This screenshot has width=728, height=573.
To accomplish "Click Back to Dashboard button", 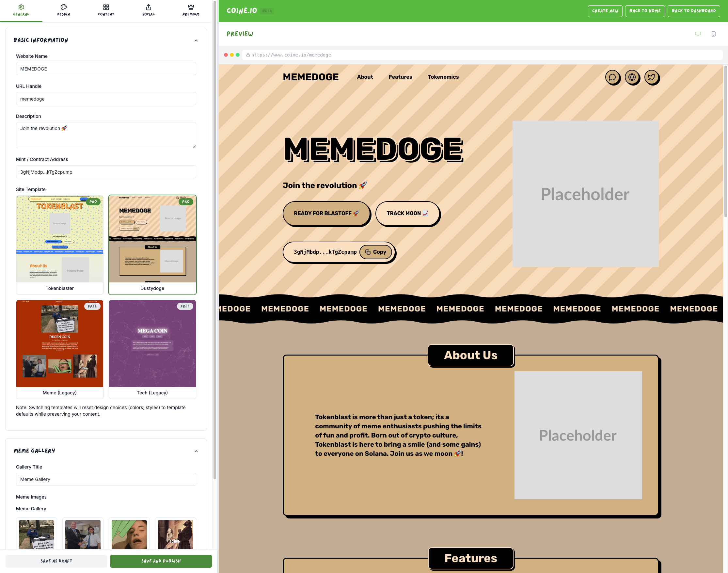I will tap(693, 11).
